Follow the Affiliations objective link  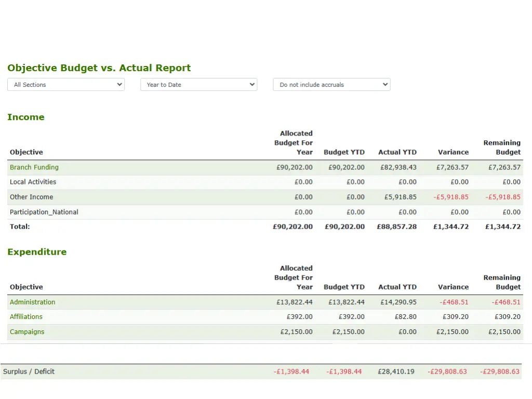[x=26, y=316]
